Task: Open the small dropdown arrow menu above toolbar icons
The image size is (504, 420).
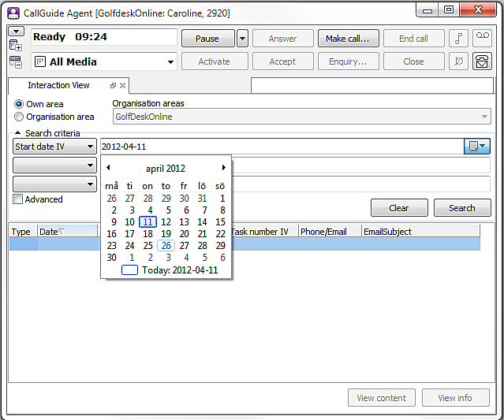Action: [17, 32]
